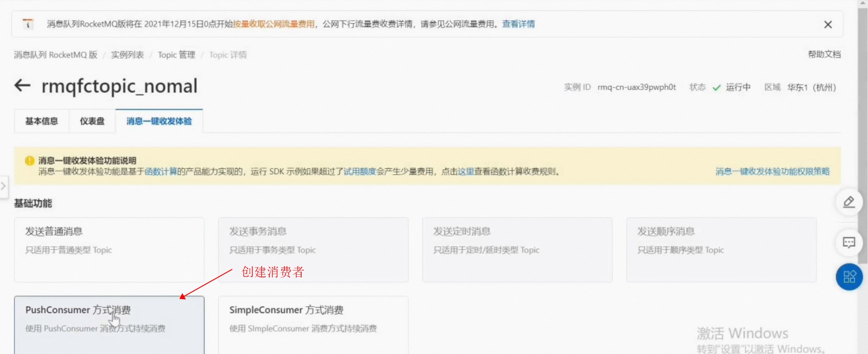
Task: Switch to the 基本信息 tab
Action: click(42, 121)
